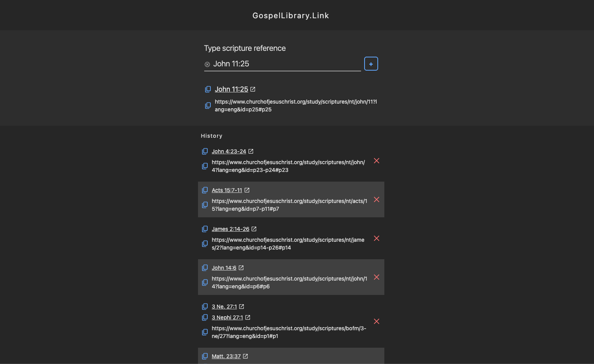The height and width of the screenshot is (364, 594).
Task: Copy the Acts 15:7-11 reference title
Action: click(x=205, y=190)
